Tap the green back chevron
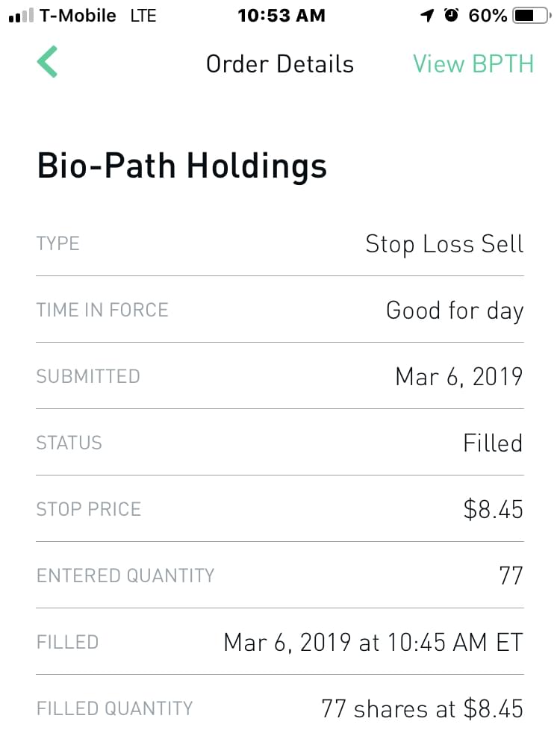 (47, 62)
